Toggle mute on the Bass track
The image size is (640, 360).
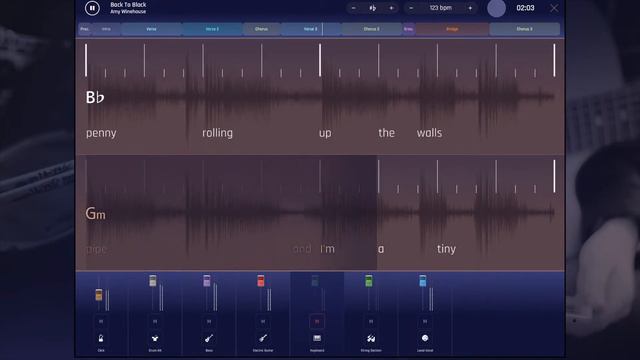point(209,322)
